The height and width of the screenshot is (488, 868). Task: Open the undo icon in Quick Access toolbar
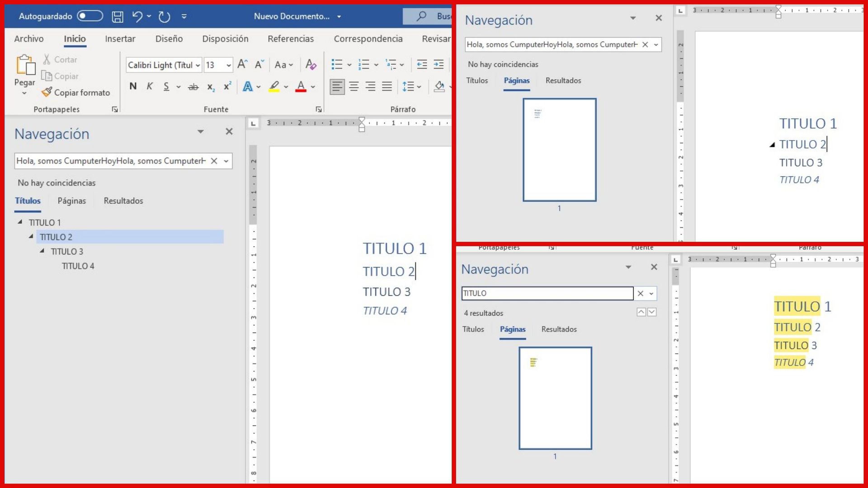[x=136, y=16]
